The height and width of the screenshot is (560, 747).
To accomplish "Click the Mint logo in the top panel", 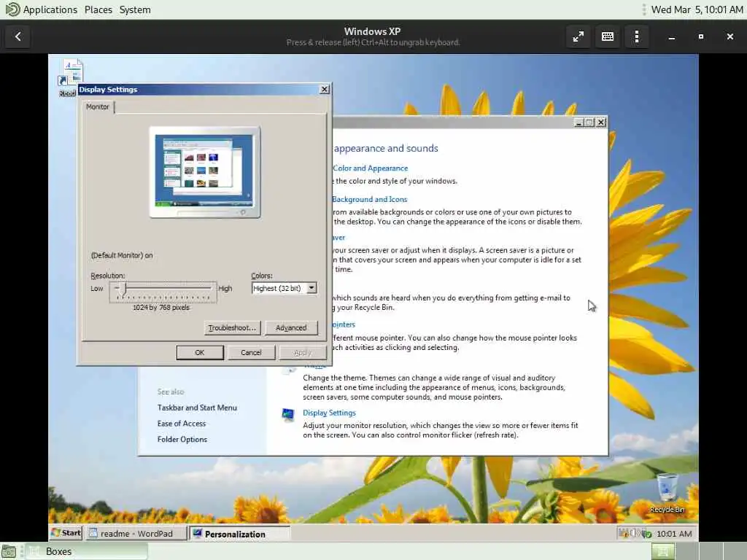I will (12, 9).
